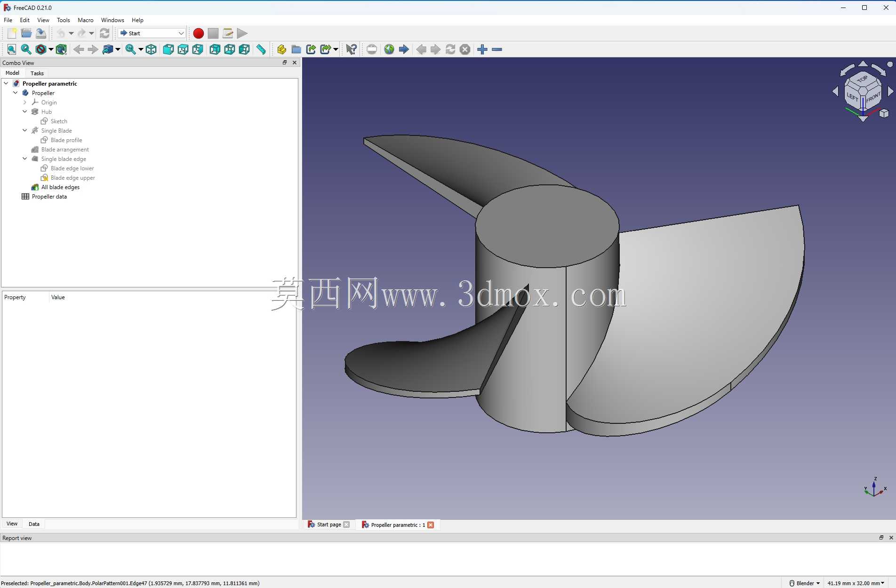Open dimension units dropdown in status bar
The height and width of the screenshot is (588, 896).
856,583
